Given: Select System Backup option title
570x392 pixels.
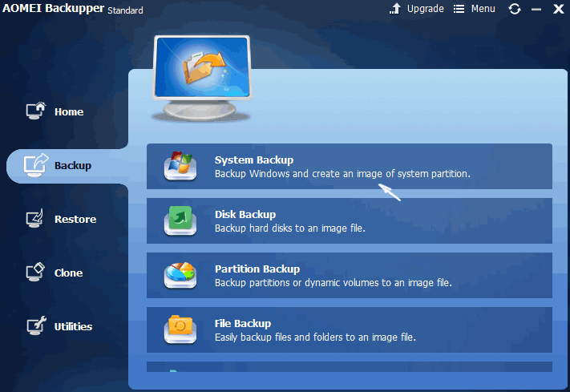Looking at the screenshot, I should coord(254,160).
